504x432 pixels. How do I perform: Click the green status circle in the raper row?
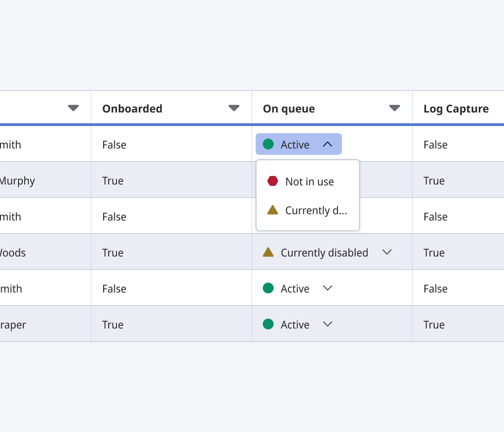(x=268, y=324)
